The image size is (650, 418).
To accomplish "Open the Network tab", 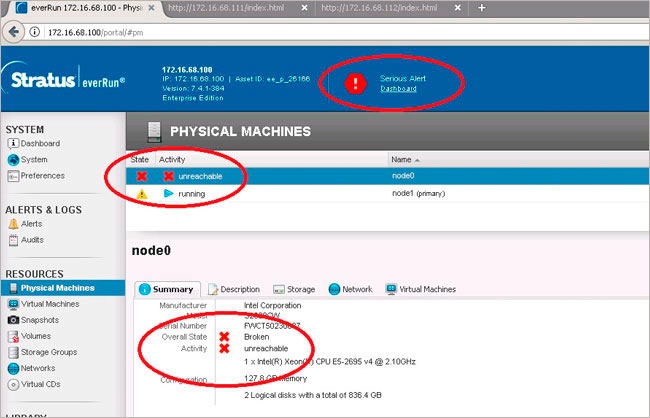I will (350, 289).
